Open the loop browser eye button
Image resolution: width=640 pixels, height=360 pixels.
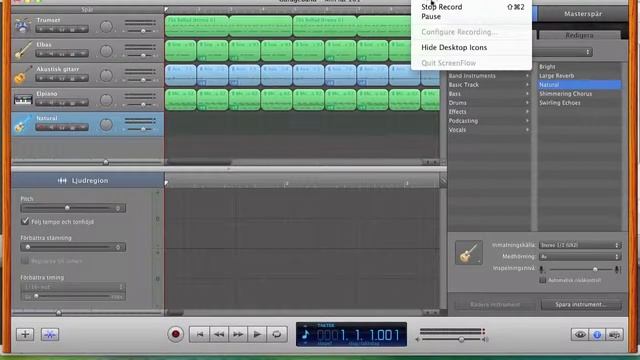tap(580, 335)
